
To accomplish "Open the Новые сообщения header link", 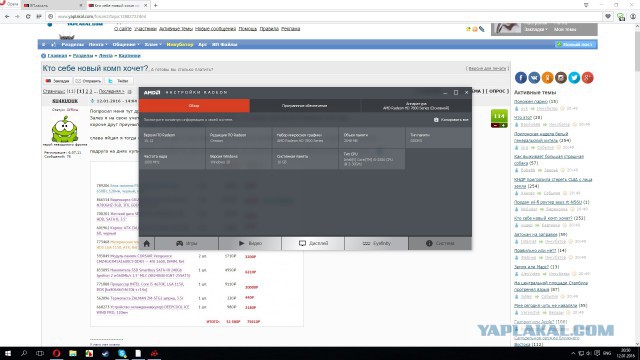I will point(216,29).
